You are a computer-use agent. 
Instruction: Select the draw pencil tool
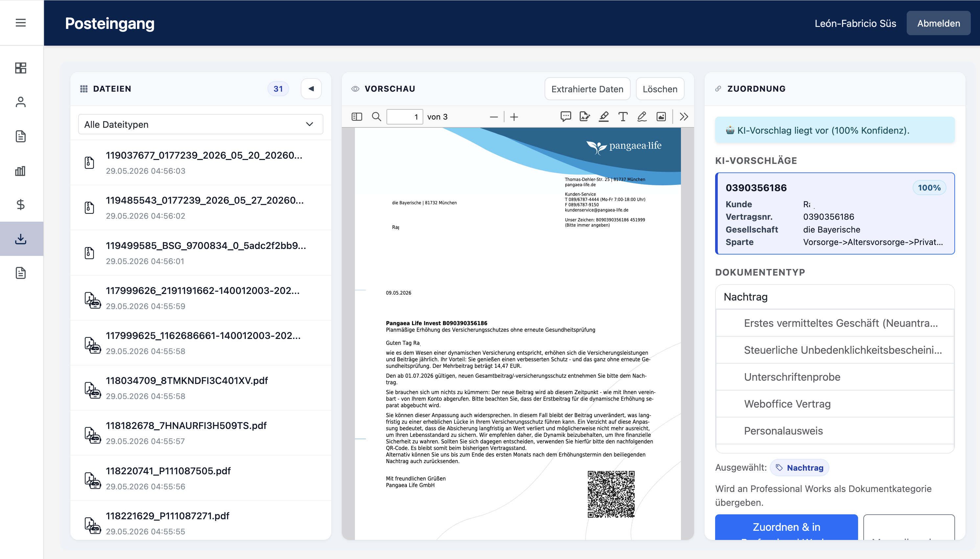[x=642, y=117]
